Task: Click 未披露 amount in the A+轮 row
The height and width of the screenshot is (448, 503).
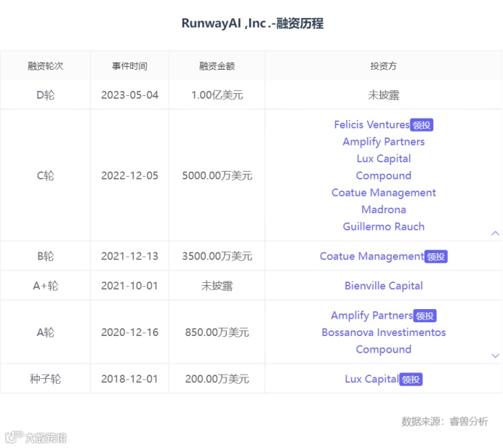Action: tap(217, 286)
